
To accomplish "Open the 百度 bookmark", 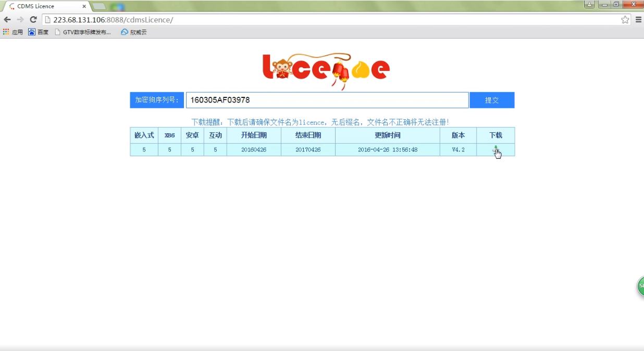I will [x=36, y=32].
